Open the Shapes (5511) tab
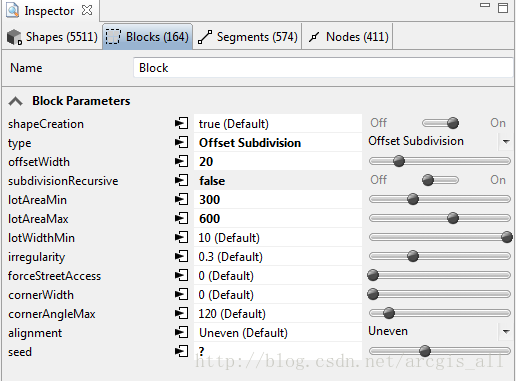 click(x=52, y=37)
